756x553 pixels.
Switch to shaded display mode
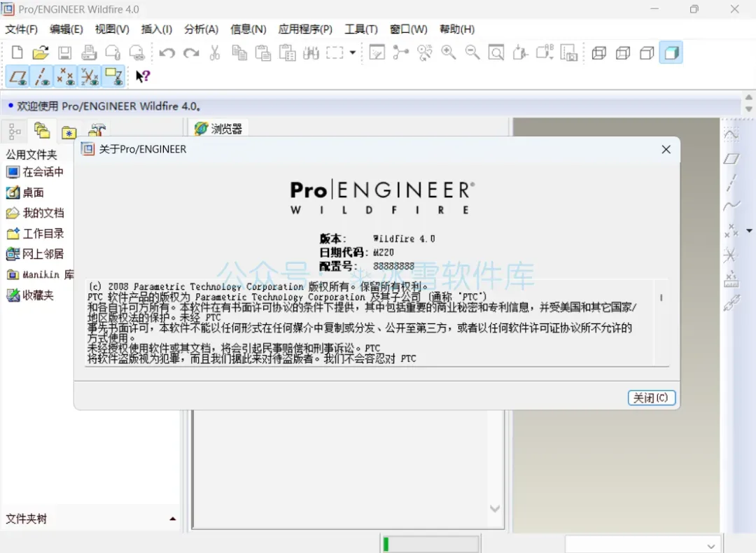point(671,53)
